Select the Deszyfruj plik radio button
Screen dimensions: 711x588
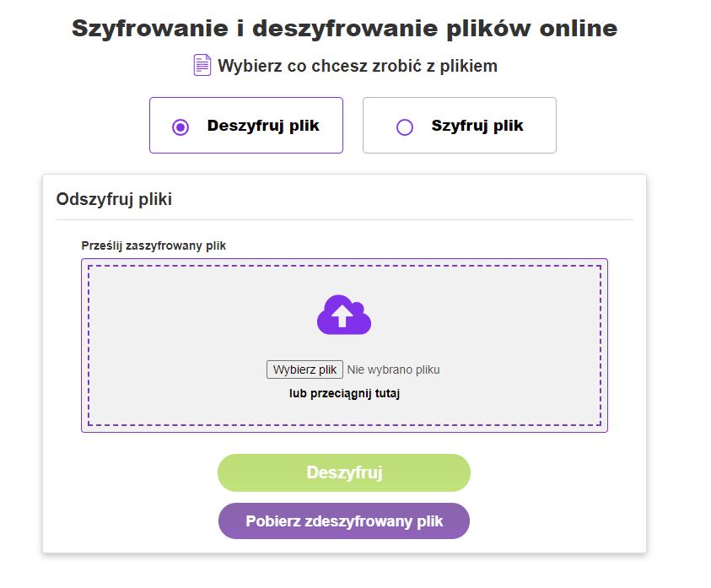[180, 127]
